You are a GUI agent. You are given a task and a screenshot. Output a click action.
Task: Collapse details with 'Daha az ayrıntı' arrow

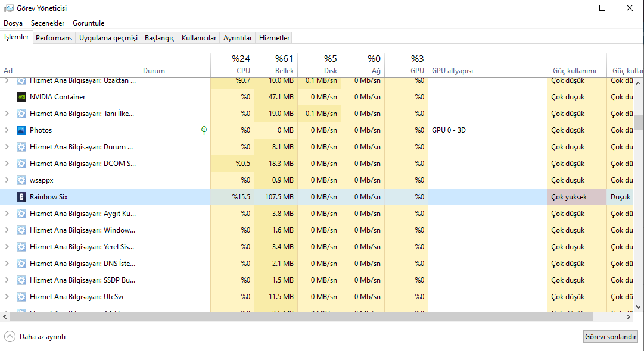pyautogui.click(x=10, y=336)
